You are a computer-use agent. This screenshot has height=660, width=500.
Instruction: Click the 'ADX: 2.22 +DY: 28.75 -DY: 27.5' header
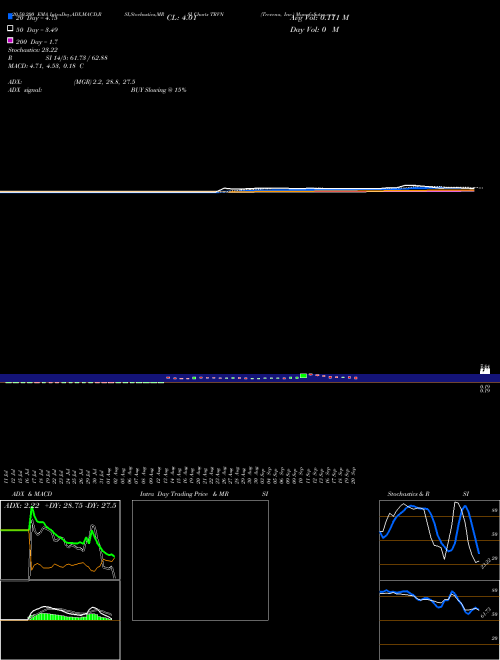click(x=60, y=506)
